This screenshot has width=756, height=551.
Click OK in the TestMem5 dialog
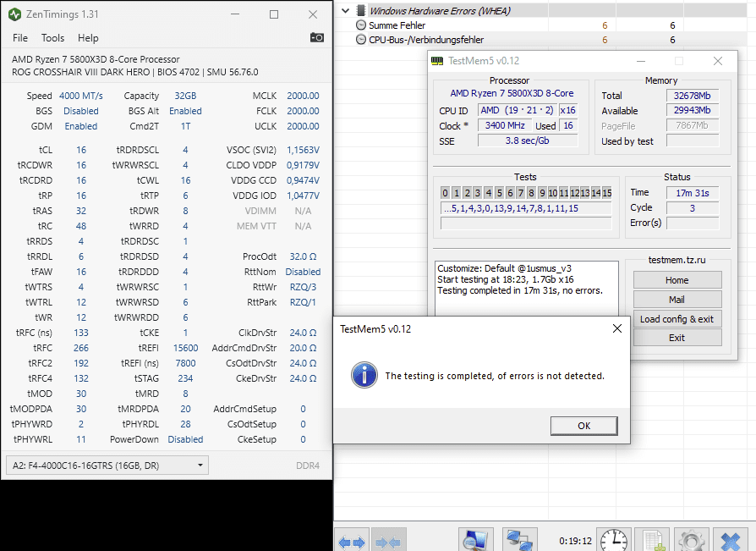583,426
